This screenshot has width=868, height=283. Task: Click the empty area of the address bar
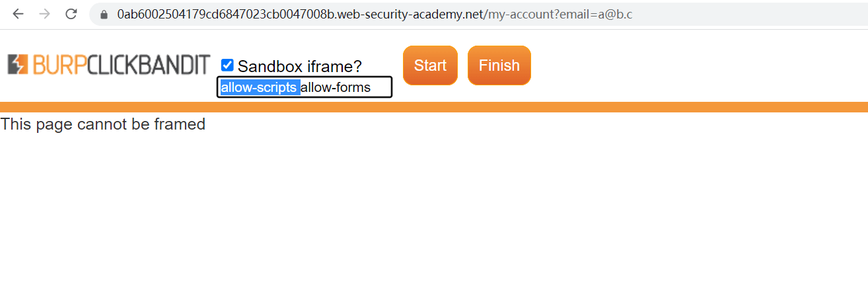(746, 15)
